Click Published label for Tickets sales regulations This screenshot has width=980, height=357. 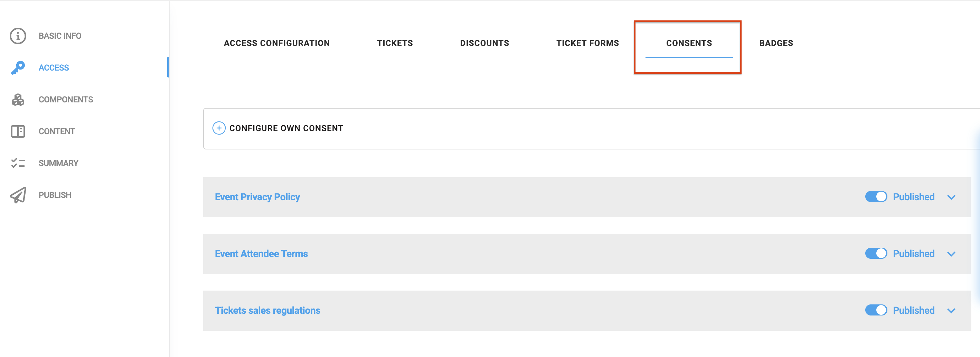point(913,311)
